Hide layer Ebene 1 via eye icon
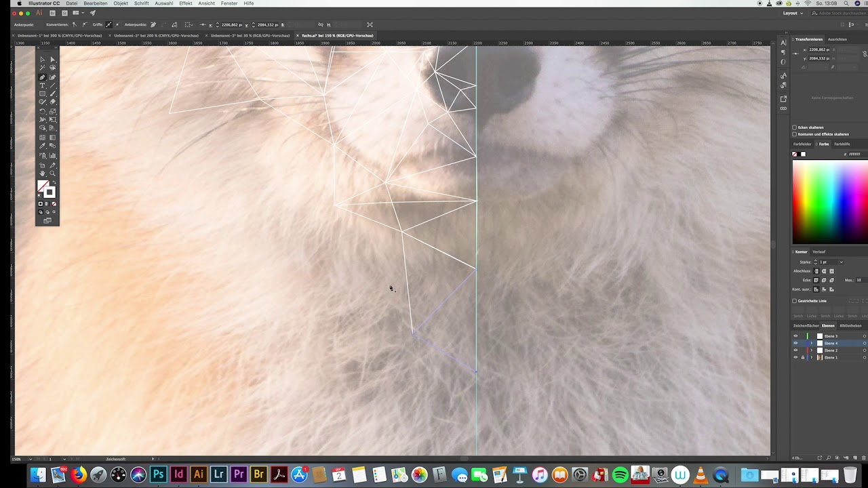This screenshot has width=868, height=488. pyautogui.click(x=795, y=357)
